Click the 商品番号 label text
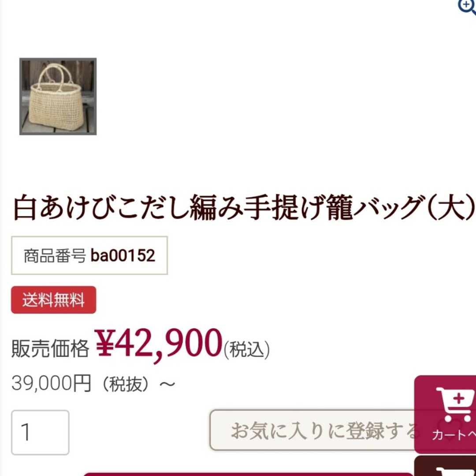 pos(55,256)
